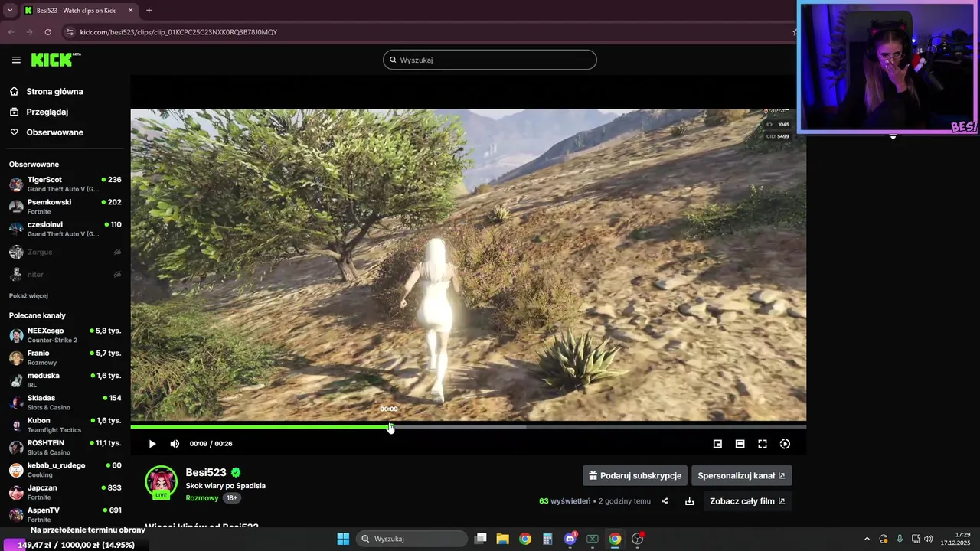Viewport: 980px width, 551px height.
Task: Reload the browser page
Action: tap(47, 32)
